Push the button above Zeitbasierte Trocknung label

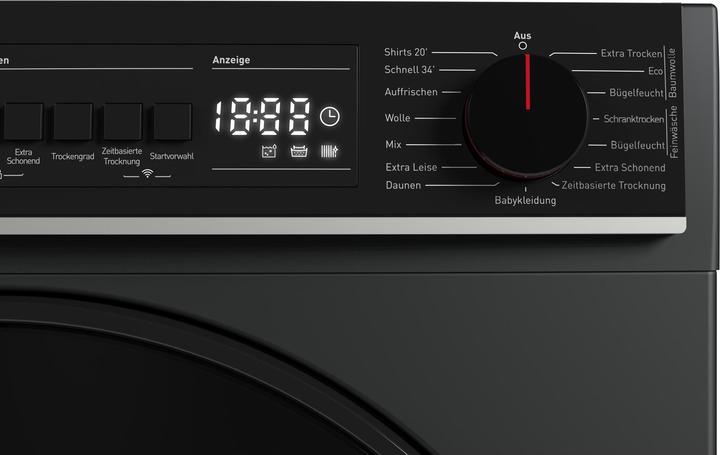[x=123, y=122]
